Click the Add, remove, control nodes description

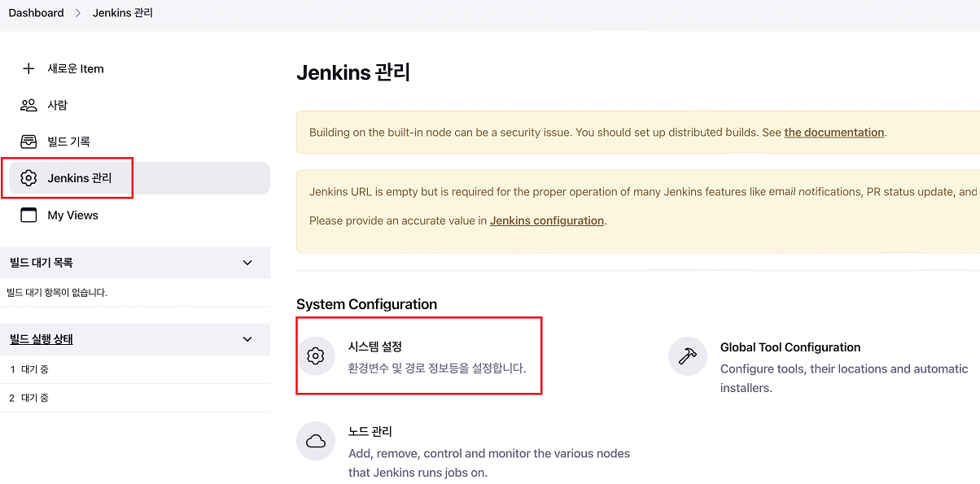[489, 463]
